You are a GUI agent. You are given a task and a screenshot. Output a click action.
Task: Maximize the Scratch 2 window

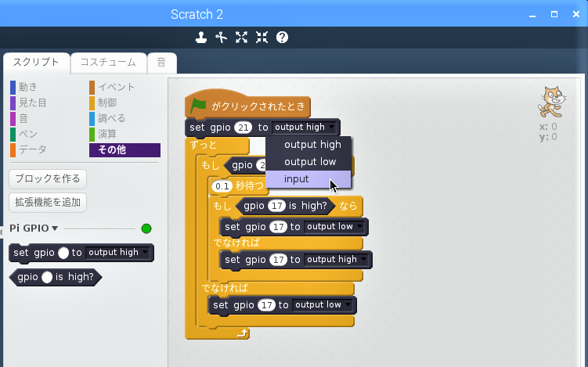[554, 14]
